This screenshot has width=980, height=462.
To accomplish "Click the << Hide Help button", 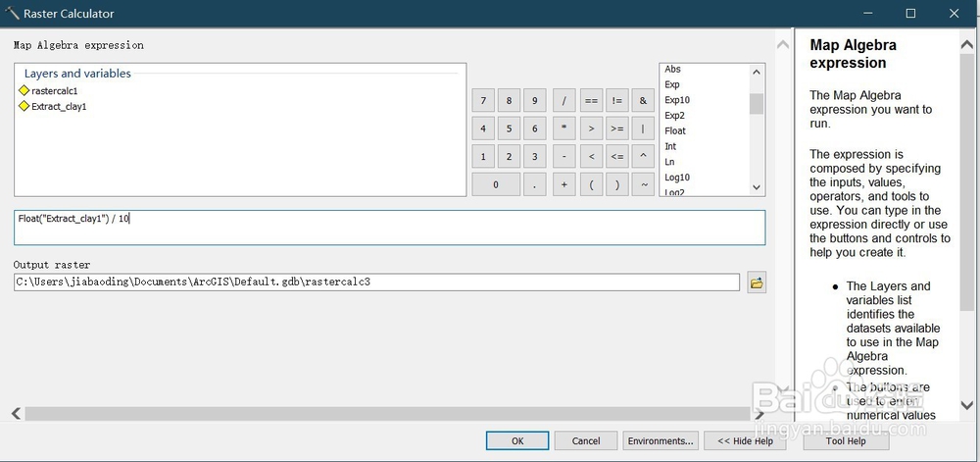I will click(x=745, y=440).
